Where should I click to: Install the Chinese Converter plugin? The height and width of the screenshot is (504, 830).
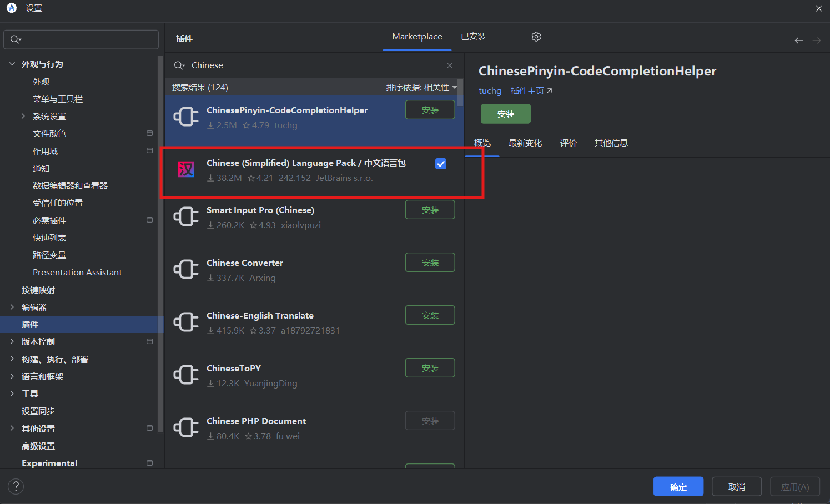coord(430,263)
